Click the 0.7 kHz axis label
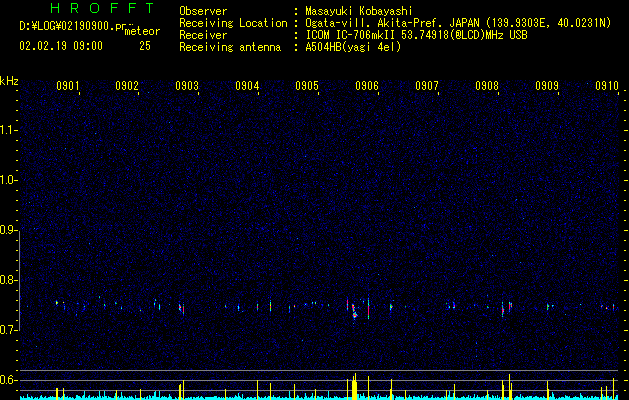629x400 pixels. (7, 330)
